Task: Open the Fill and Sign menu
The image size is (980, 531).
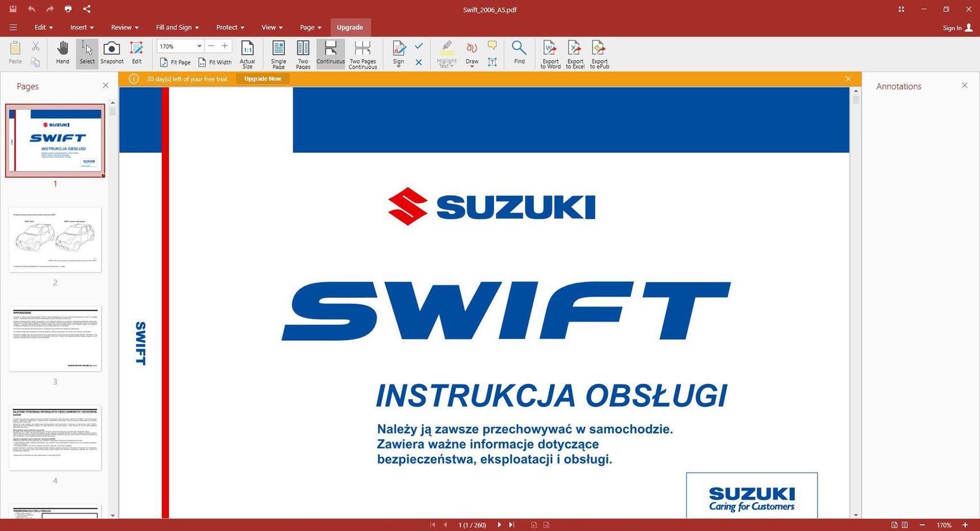Action: pyautogui.click(x=177, y=27)
